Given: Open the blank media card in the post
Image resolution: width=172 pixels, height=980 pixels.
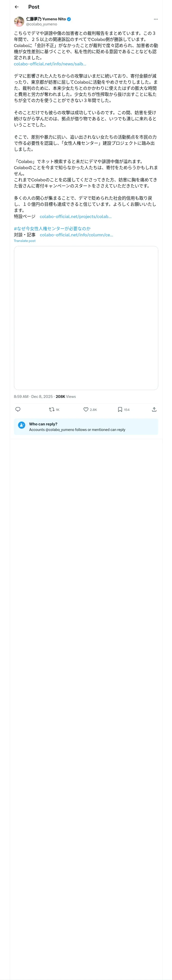Looking at the screenshot, I should [x=86, y=318].
